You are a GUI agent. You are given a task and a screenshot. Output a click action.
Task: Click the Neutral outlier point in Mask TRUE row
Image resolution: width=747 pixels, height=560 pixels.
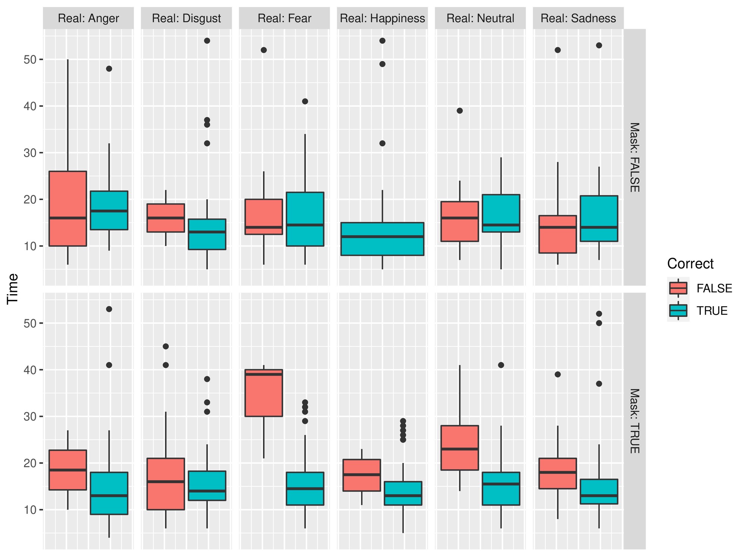(501, 365)
